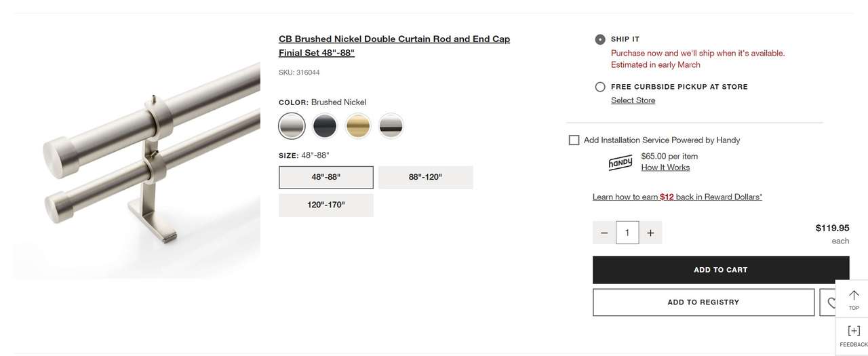Screen dimensions: 868x356
Task: Click the Add to Cart button
Action: 720,270
